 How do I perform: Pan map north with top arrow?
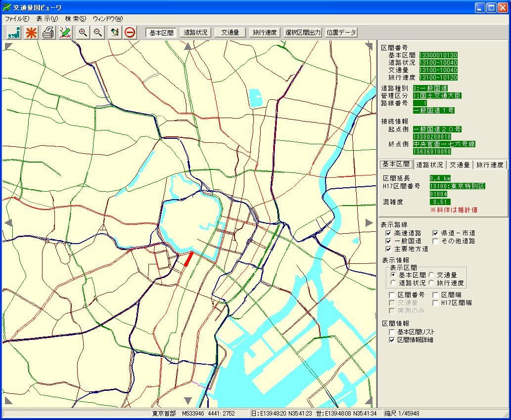(188, 46)
